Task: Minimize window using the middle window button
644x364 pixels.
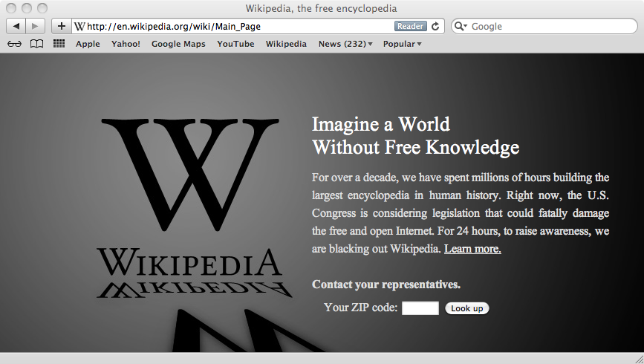Action: point(27,8)
